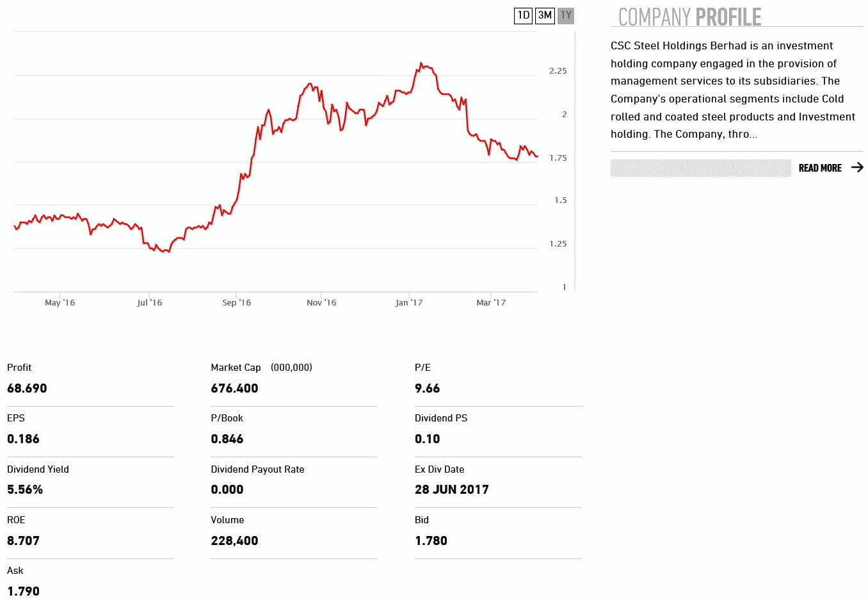Screen dimensions: 868x602
Task: Switch chart to 3M range
Action: (545, 15)
